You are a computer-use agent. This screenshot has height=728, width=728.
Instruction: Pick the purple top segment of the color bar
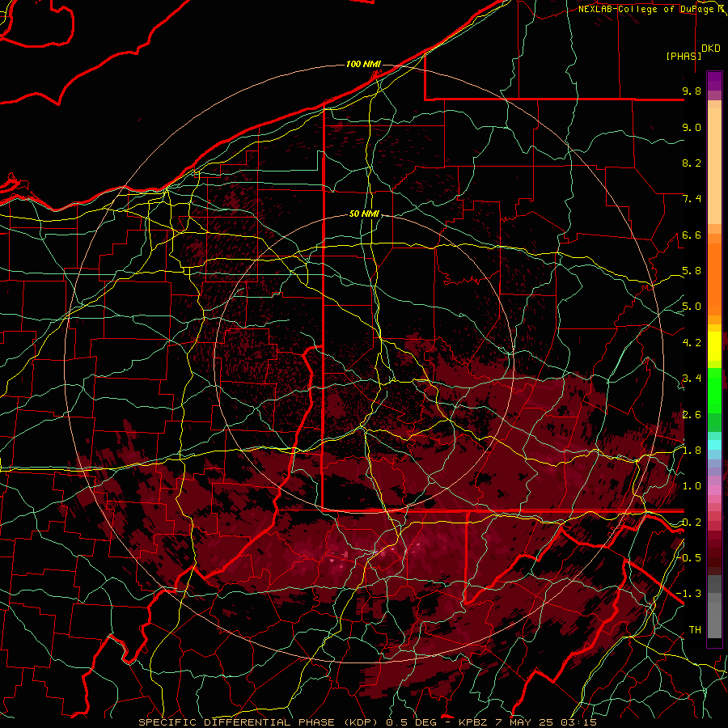coord(714,81)
